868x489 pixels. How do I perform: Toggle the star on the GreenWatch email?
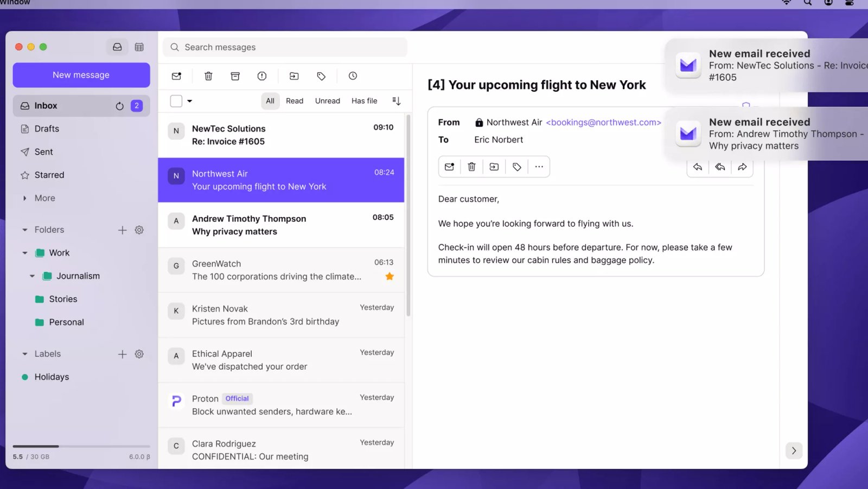[390, 276]
